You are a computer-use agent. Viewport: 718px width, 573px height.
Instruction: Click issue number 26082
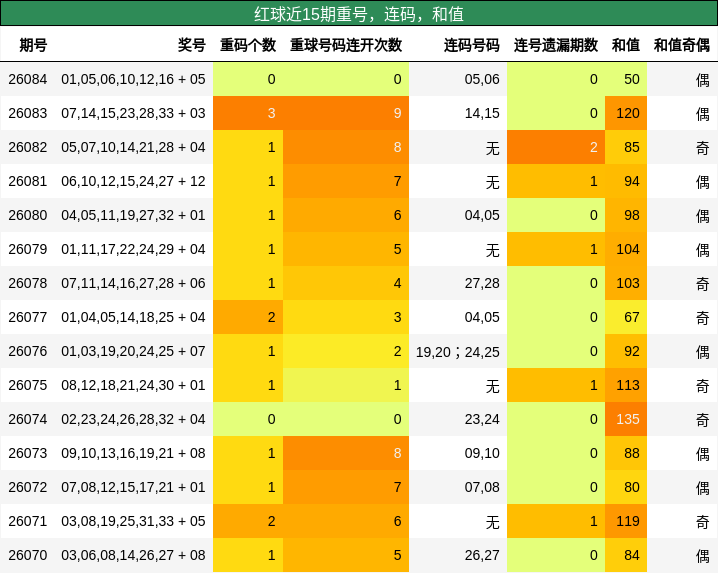(x=27, y=147)
